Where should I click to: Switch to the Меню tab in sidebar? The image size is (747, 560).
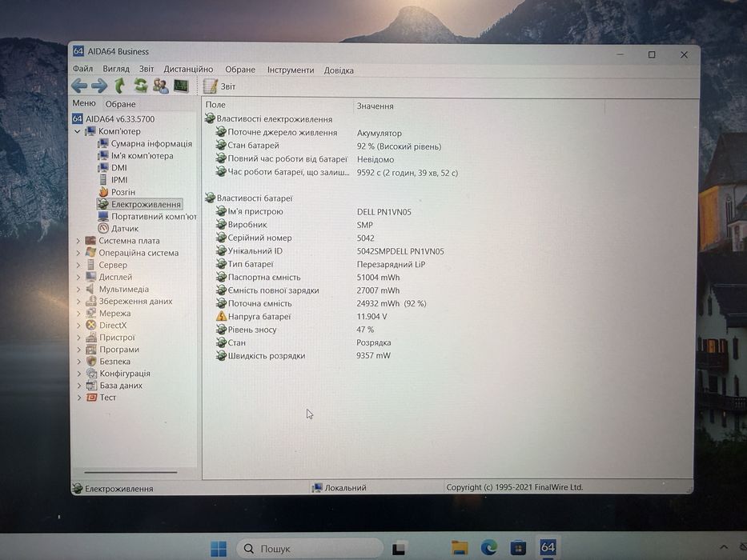(84, 103)
